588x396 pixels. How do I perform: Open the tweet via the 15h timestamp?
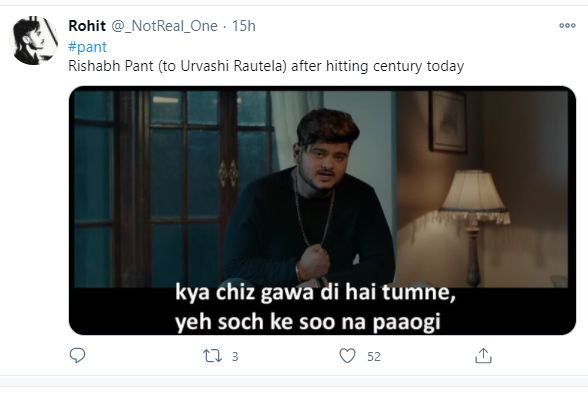tap(244, 26)
